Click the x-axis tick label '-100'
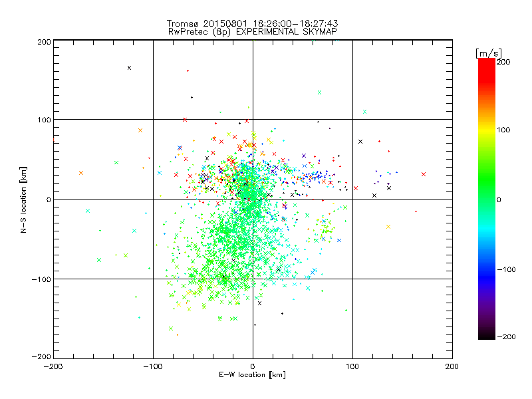Screen dimensions: 532x399 (153, 367)
